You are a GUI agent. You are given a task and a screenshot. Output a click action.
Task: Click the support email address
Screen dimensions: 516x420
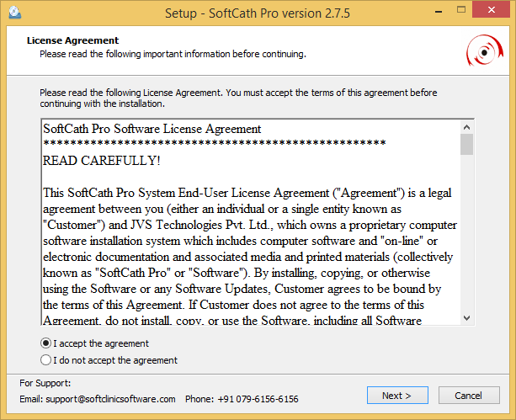[109, 399]
